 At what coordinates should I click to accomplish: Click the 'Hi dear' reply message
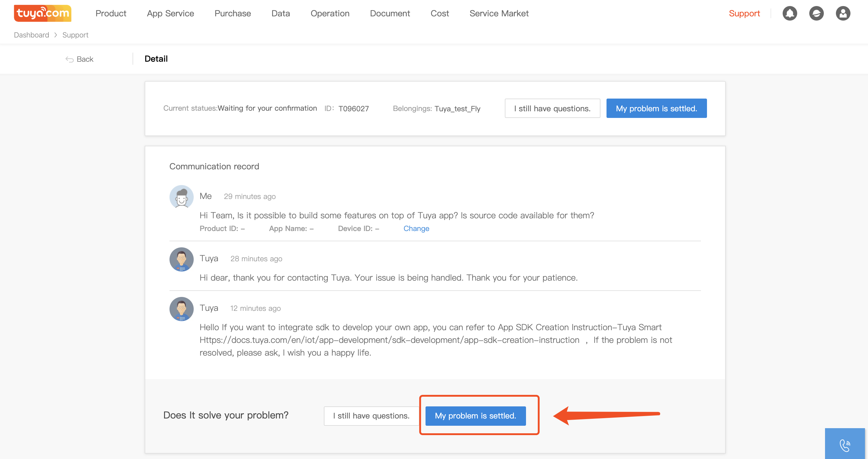click(x=389, y=278)
